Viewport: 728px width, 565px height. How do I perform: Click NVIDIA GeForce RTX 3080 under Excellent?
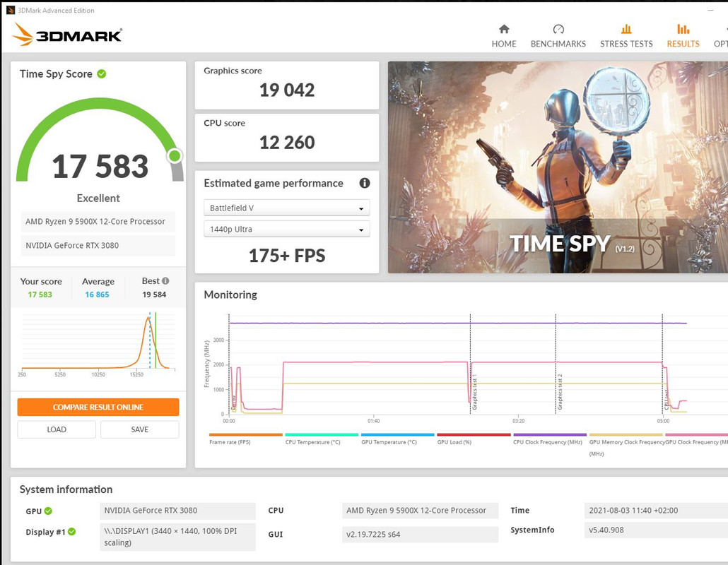[x=98, y=245]
